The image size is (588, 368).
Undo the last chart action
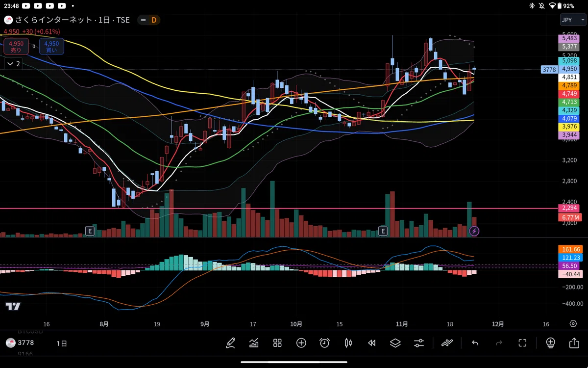click(x=475, y=343)
